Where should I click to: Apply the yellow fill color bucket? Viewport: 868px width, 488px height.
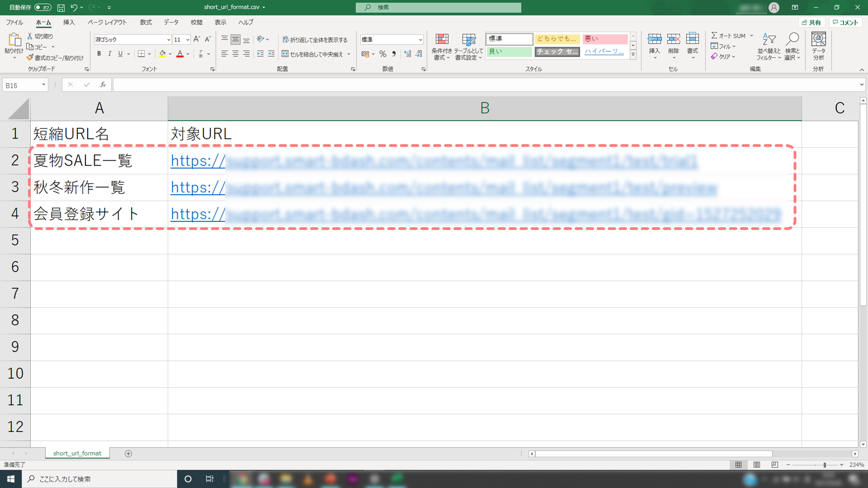tap(162, 54)
